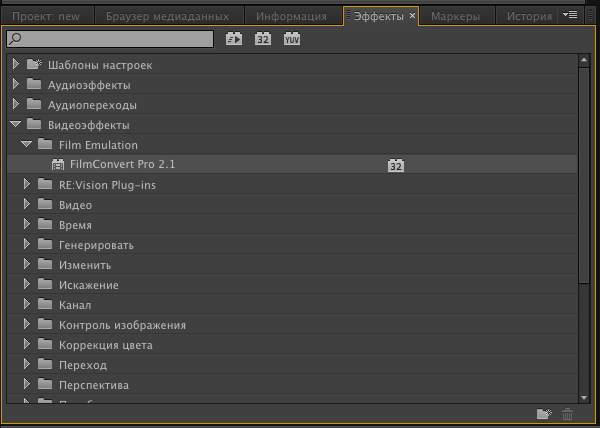This screenshot has height=428, width=600.
Task: Expand the Аудиоэффекты folder
Action: [16, 85]
